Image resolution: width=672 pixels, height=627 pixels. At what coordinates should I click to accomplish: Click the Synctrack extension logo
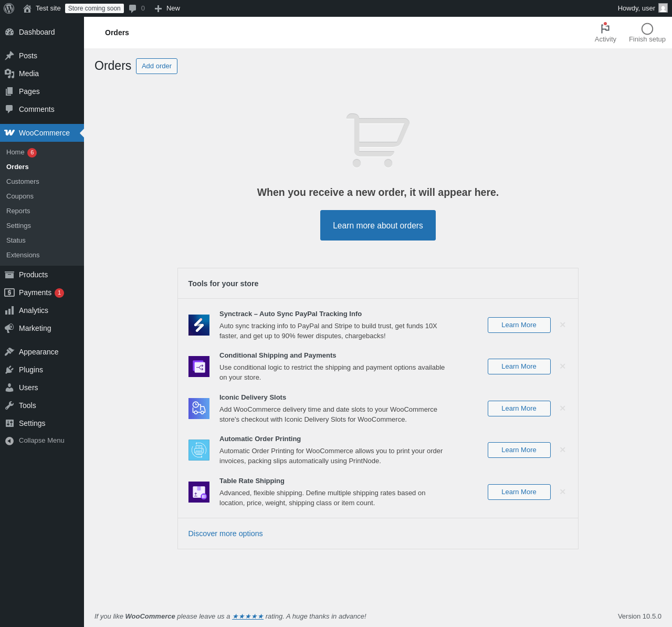point(199,325)
